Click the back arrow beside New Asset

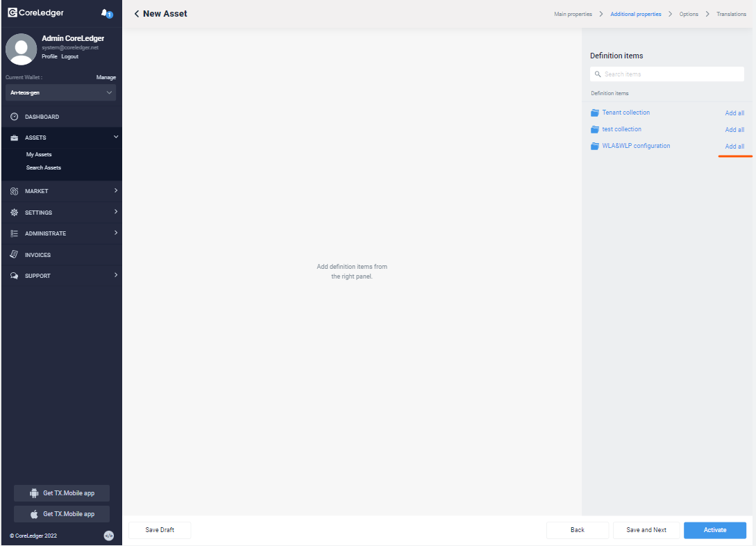pos(137,14)
